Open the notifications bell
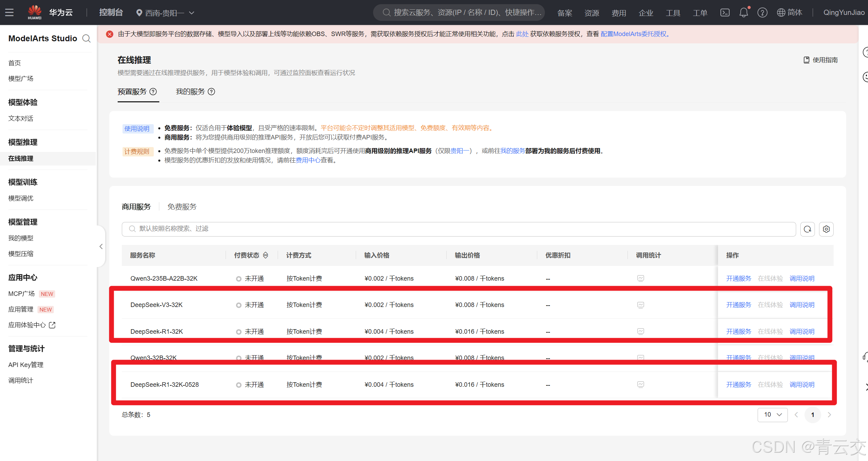868x461 pixels. click(x=744, y=12)
